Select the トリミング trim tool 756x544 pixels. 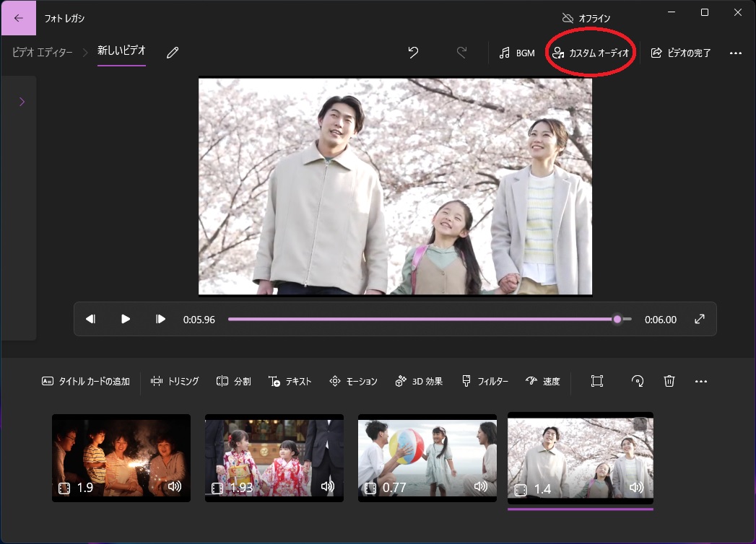(175, 382)
